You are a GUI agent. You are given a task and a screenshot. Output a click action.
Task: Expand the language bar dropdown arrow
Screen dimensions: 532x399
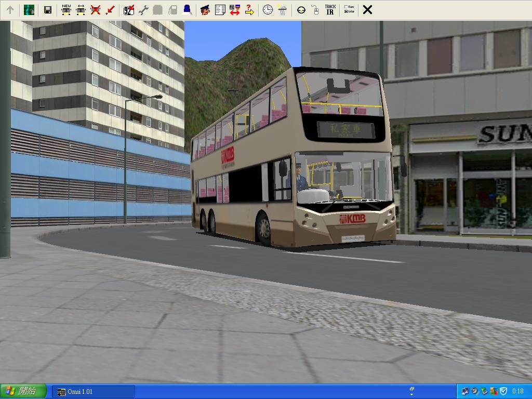click(412, 395)
